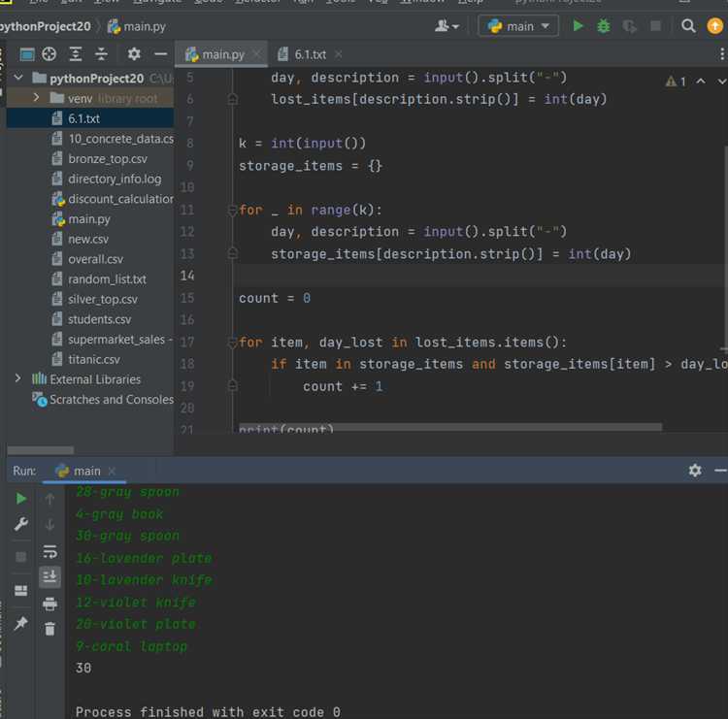This screenshot has width=728, height=719.
Task: Open the main run configuration dropdown
Action: click(x=518, y=26)
